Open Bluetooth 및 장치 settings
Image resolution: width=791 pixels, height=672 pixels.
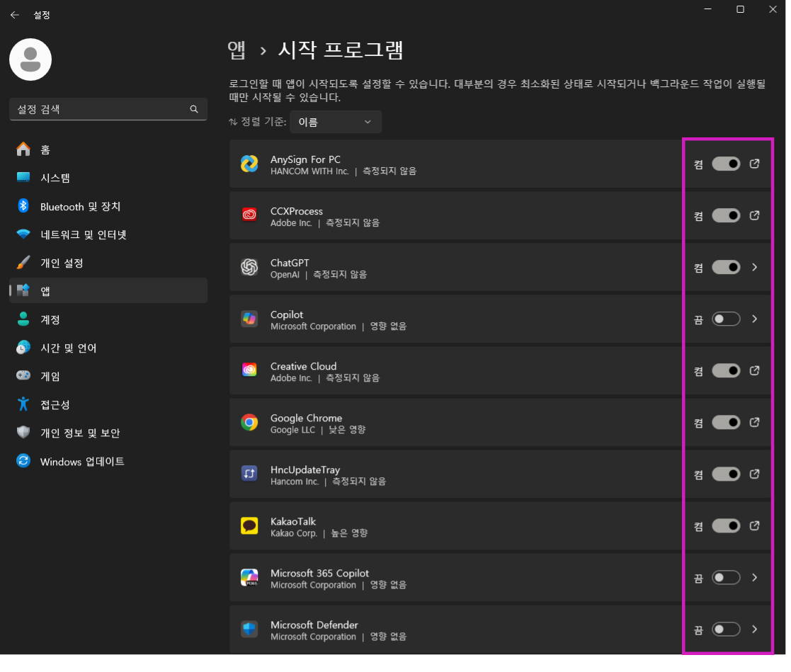click(x=108, y=206)
